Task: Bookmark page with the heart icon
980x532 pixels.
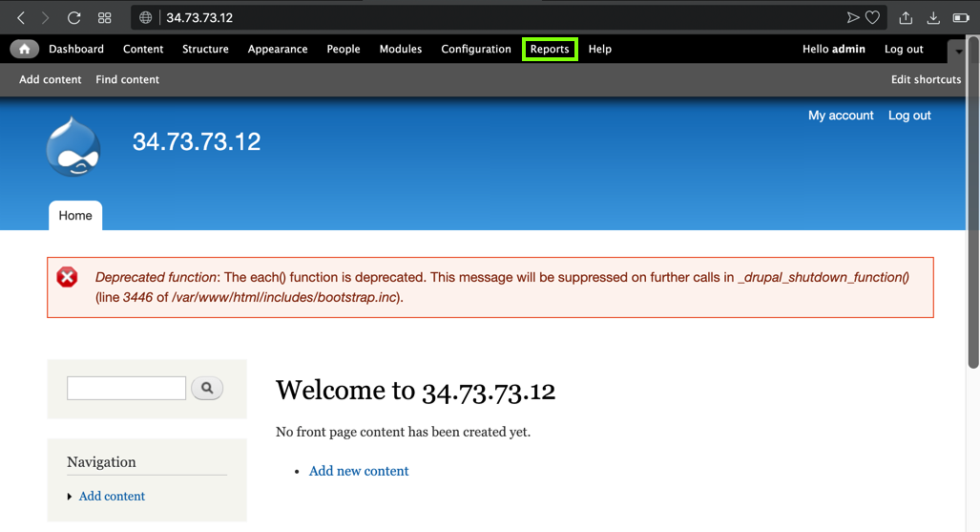Action: click(x=872, y=17)
